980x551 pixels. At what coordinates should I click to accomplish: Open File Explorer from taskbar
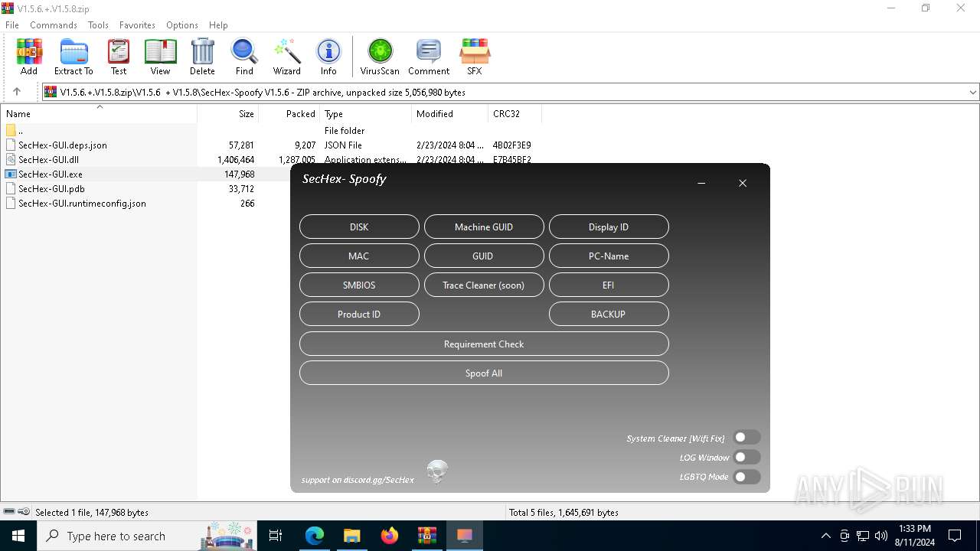(351, 536)
